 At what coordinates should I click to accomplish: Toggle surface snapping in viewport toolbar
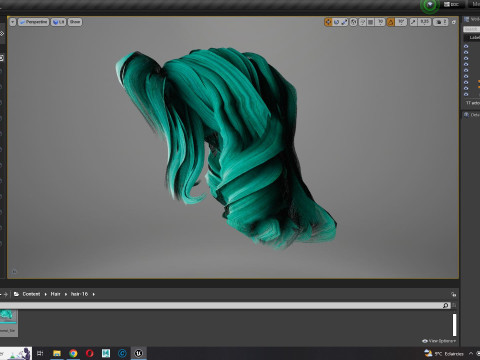tap(362, 22)
